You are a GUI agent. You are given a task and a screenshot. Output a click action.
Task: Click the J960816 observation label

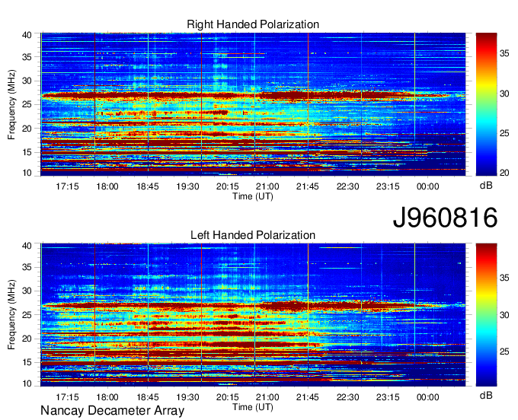click(x=445, y=218)
